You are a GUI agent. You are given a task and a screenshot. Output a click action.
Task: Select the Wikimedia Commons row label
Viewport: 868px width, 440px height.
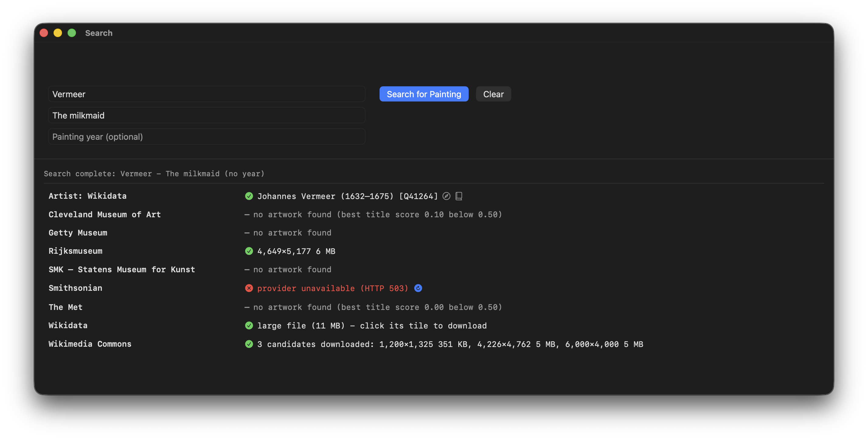click(90, 344)
